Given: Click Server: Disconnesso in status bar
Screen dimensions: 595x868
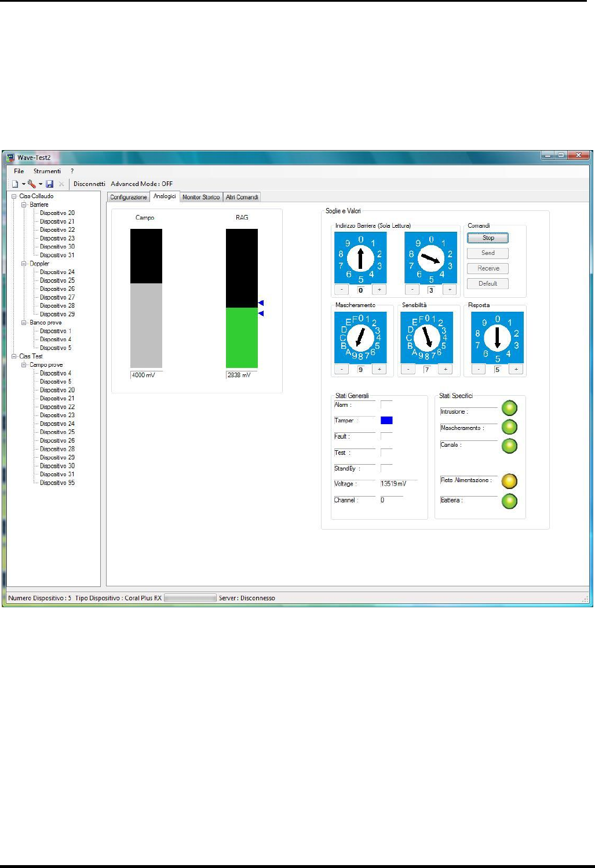Looking at the screenshot, I should click(247, 598).
